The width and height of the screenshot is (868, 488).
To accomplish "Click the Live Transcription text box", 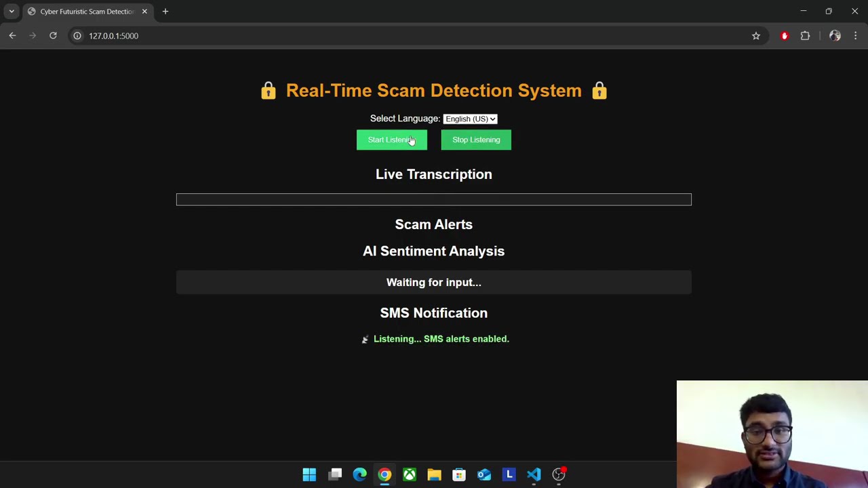I will (x=434, y=199).
